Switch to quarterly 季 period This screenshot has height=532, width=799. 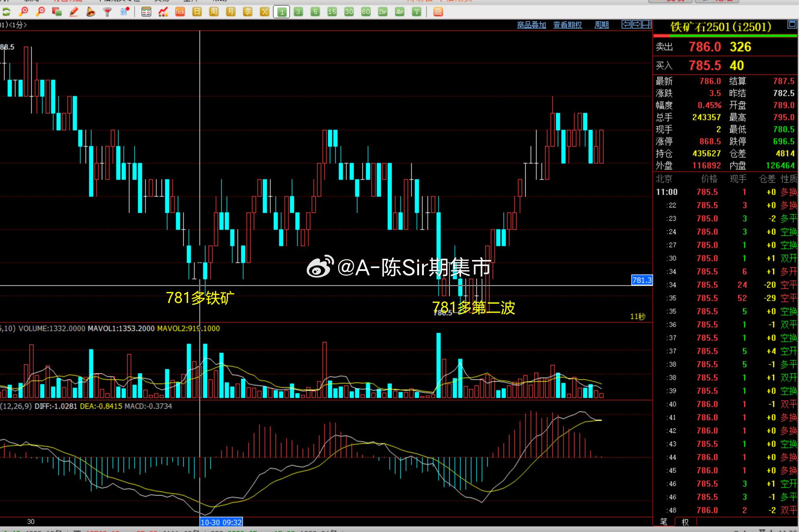click(x=248, y=12)
